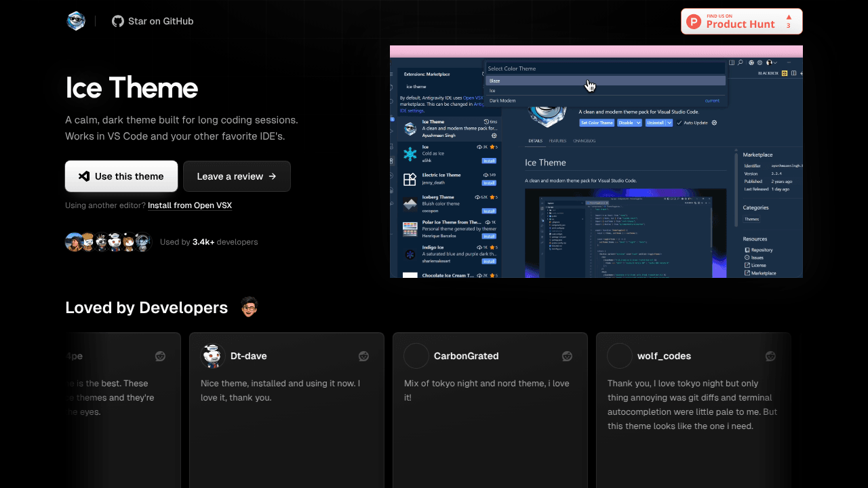
Task: Click the Snoo avatar with sailor hat
Action: tap(115, 242)
